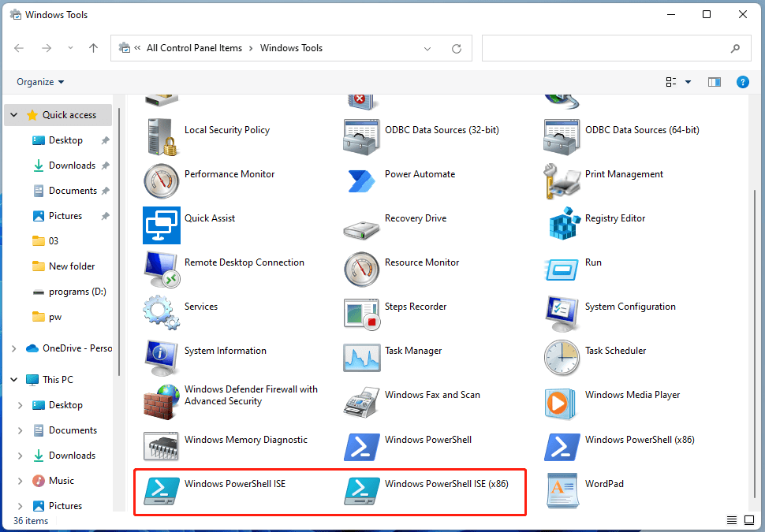Image resolution: width=765 pixels, height=532 pixels.
Task: Click All Control Panel Items breadcrumb
Action: 194,48
